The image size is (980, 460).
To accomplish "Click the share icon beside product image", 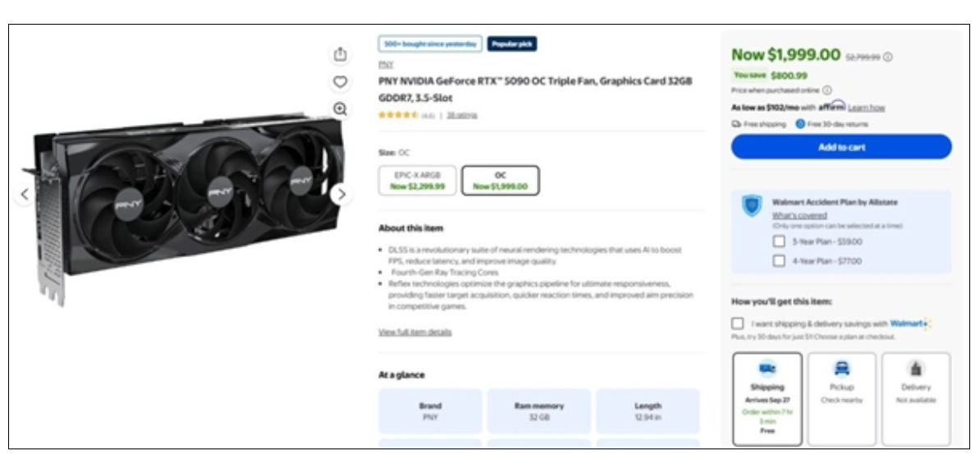I will pos(340,54).
